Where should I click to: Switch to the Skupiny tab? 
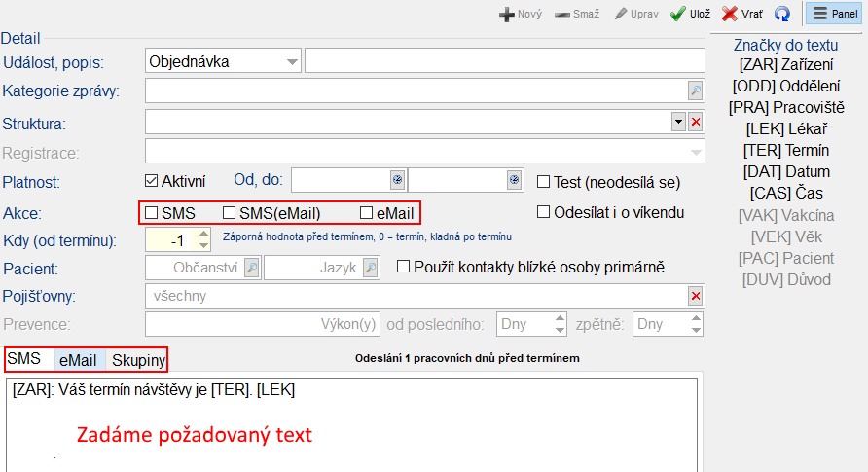(x=137, y=360)
